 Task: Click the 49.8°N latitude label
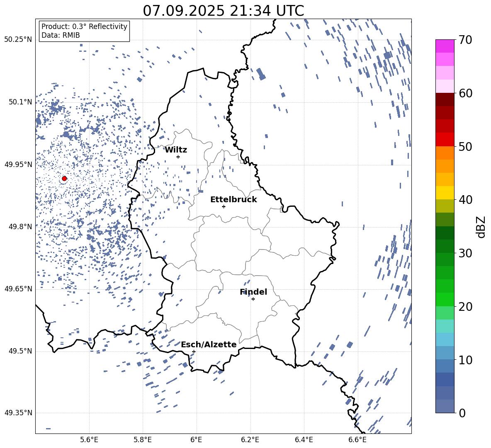[20, 227]
